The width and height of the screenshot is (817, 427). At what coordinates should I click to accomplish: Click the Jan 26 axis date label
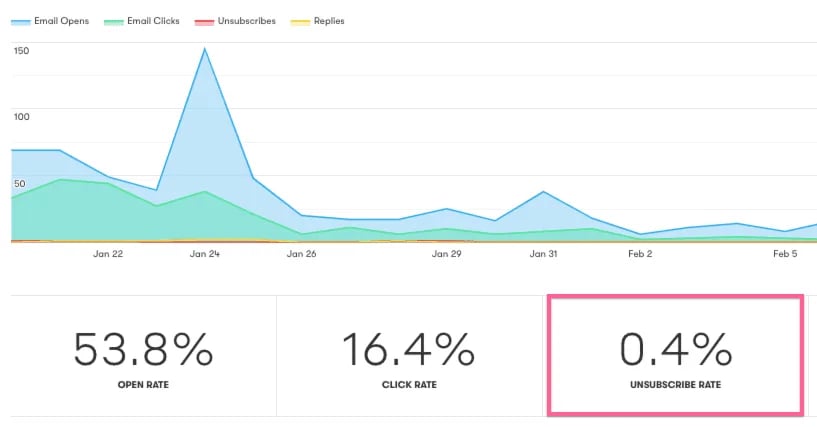(301, 254)
